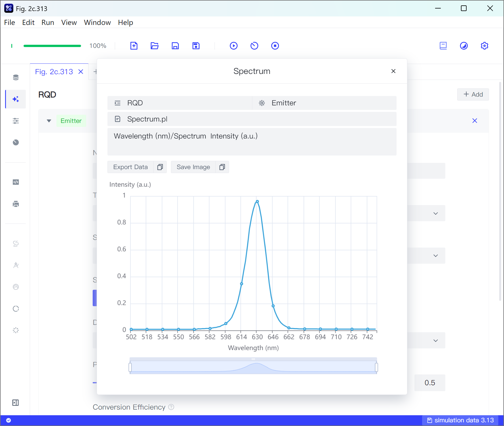Click simulation data 3.13 in status bar
504x426 pixels.
(x=460, y=420)
